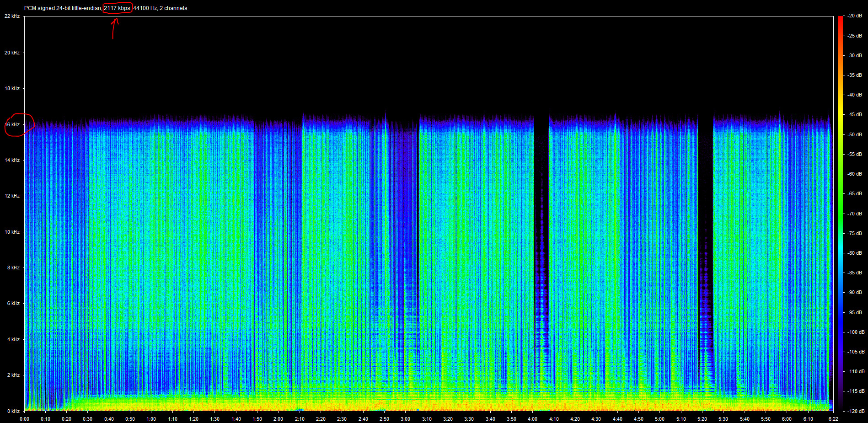Click the 2 channels text in header
Viewport: 868px width, 423px height.
pyautogui.click(x=173, y=8)
